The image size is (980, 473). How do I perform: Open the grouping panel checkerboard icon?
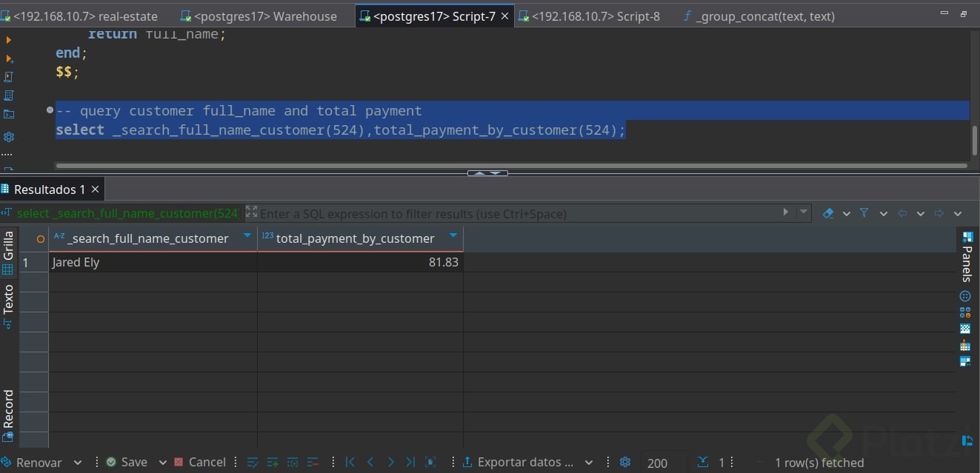965,329
